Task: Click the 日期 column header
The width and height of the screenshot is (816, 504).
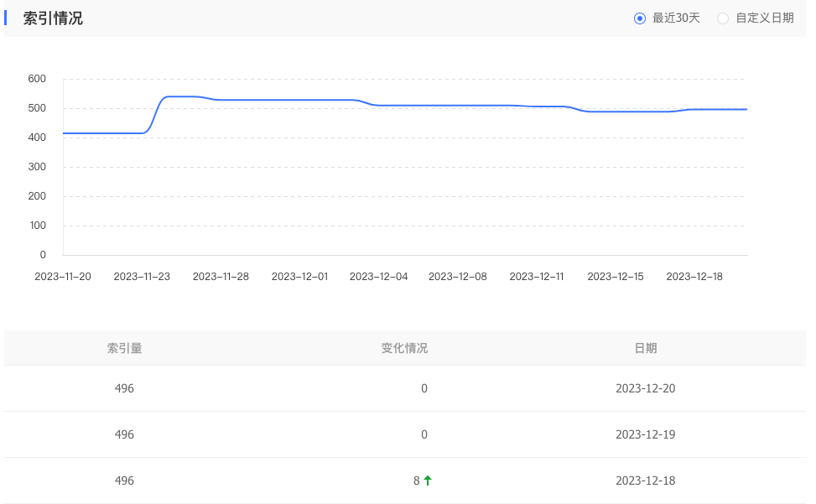Action: pyautogui.click(x=645, y=348)
